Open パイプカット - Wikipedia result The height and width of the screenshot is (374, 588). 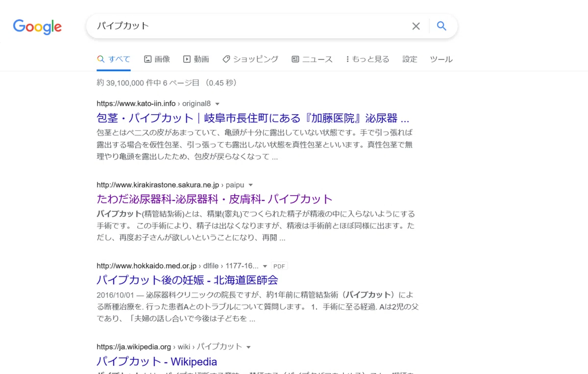tap(157, 361)
